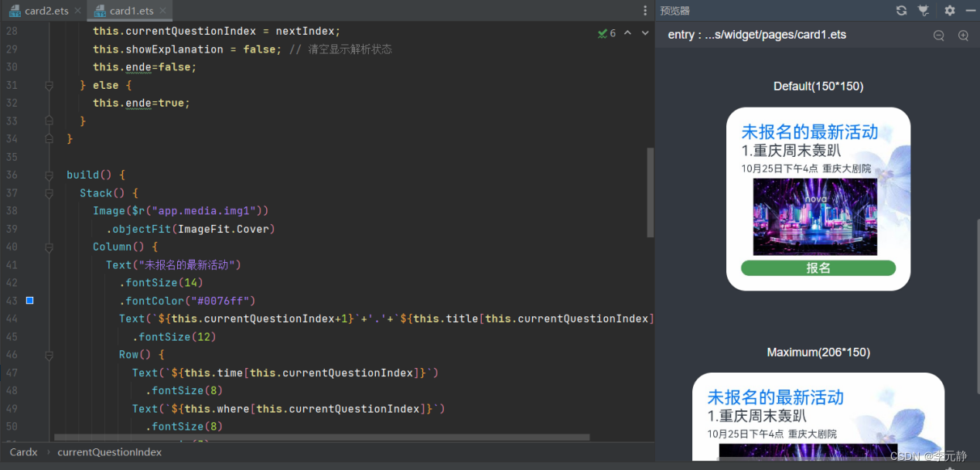Hide the previewer panel
The height and width of the screenshot is (470, 980).
click(971, 11)
